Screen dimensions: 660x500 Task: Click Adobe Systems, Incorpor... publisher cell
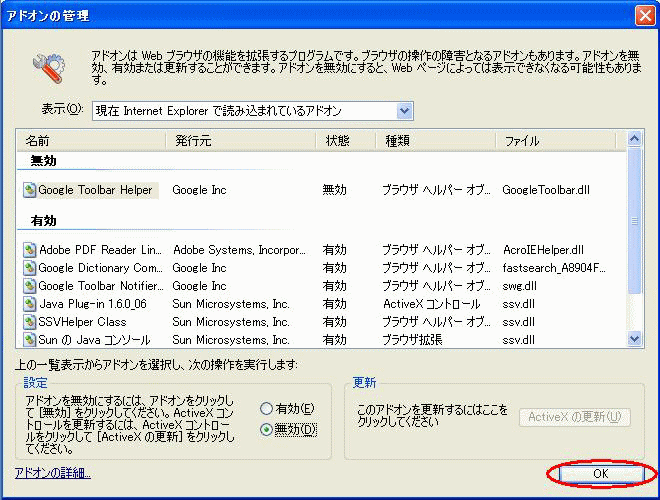pyautogui.click(x=239, y=250)
